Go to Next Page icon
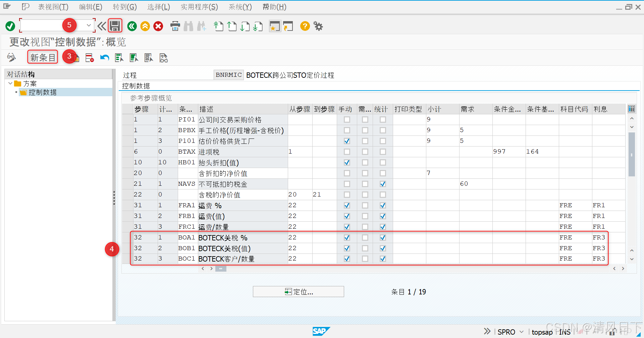 [x=245, y=26]
